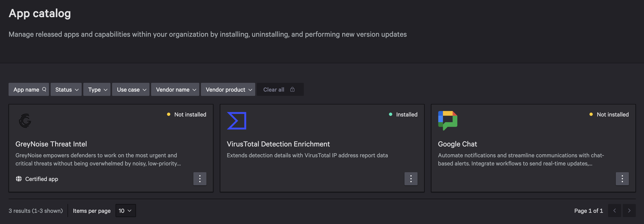This screenshot has width=644, height=224.
Task: Expand the Type filter dropdown
Action: point(97,89)
